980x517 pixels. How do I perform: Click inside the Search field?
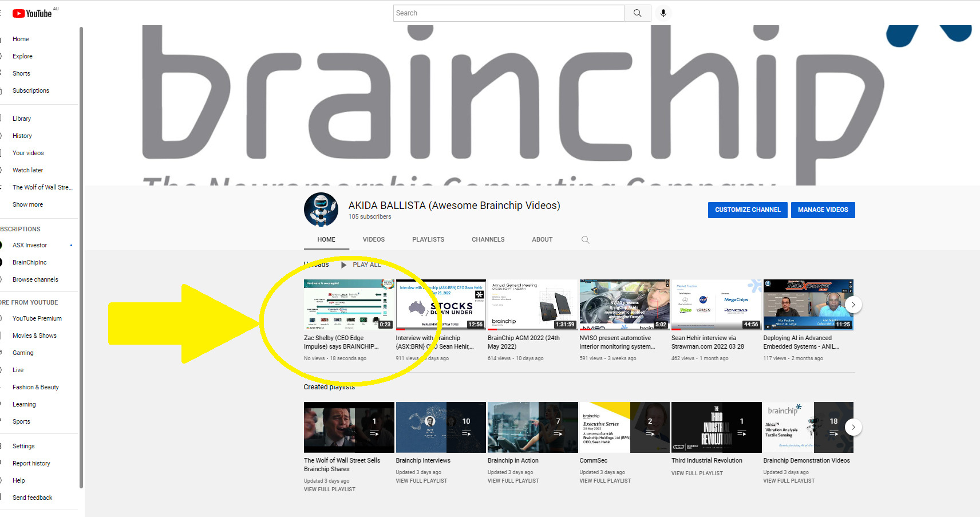click(x=508, y=13)
